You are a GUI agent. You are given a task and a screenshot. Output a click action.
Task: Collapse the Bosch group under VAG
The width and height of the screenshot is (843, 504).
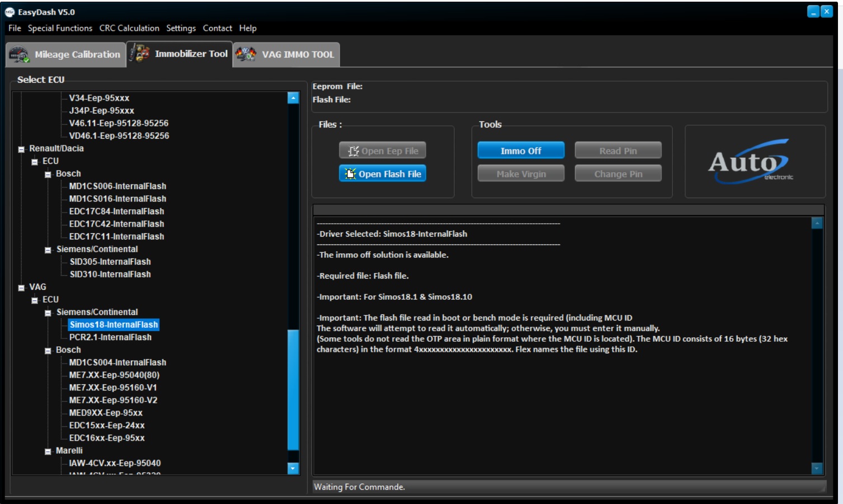tap(48, 351)
